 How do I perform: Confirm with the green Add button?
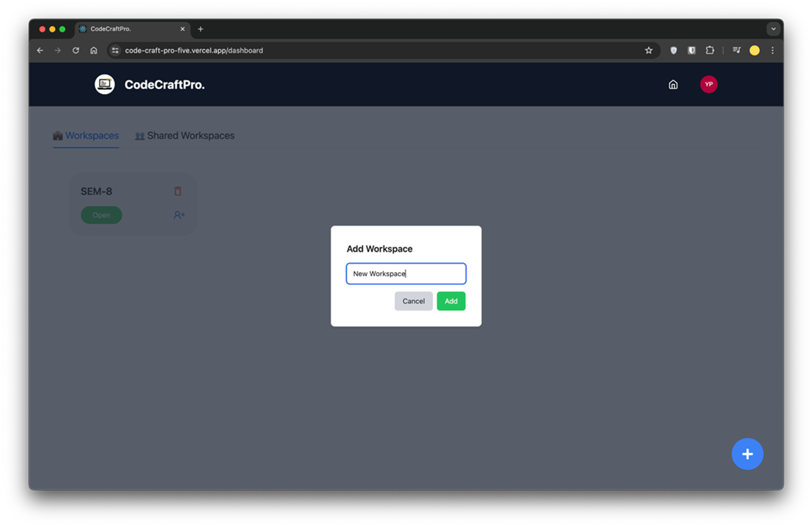451,301
